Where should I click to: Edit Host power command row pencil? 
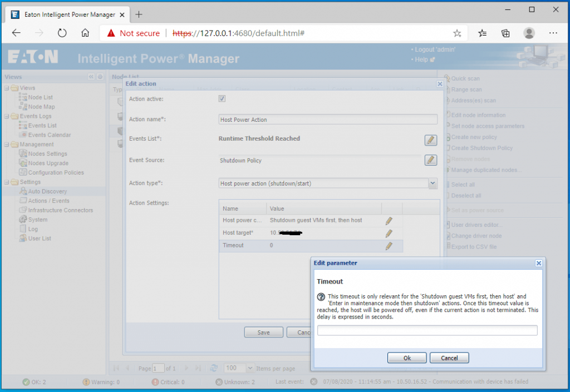coord(389,221)
